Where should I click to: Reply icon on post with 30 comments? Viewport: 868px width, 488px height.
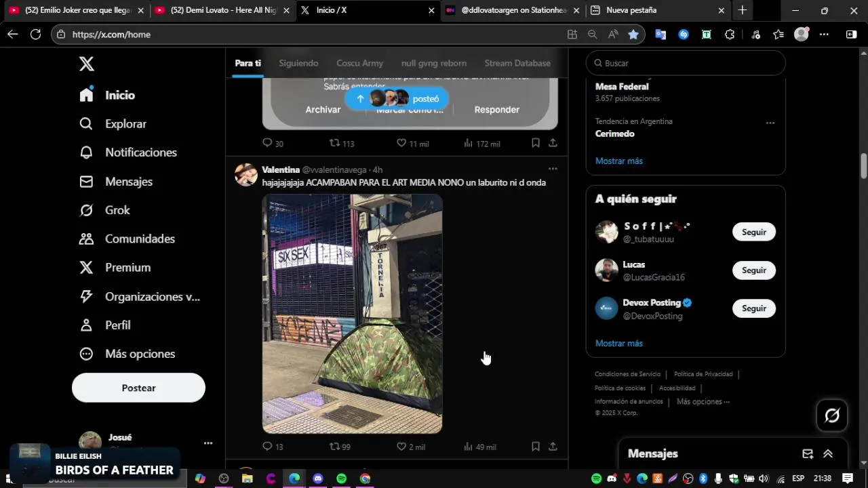point(273,143)
